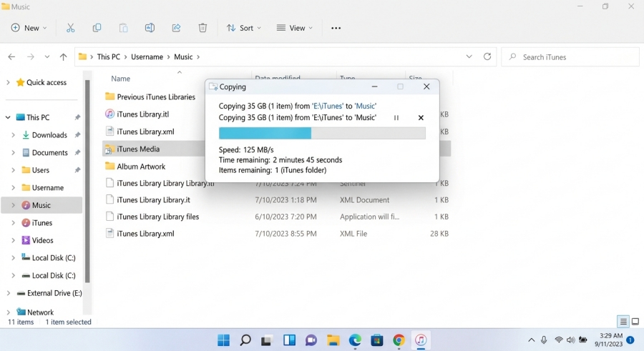Screen dimensions: 644x351
Task: Click the Wi-Fi icon in system tray
Action: click(559, 340)
